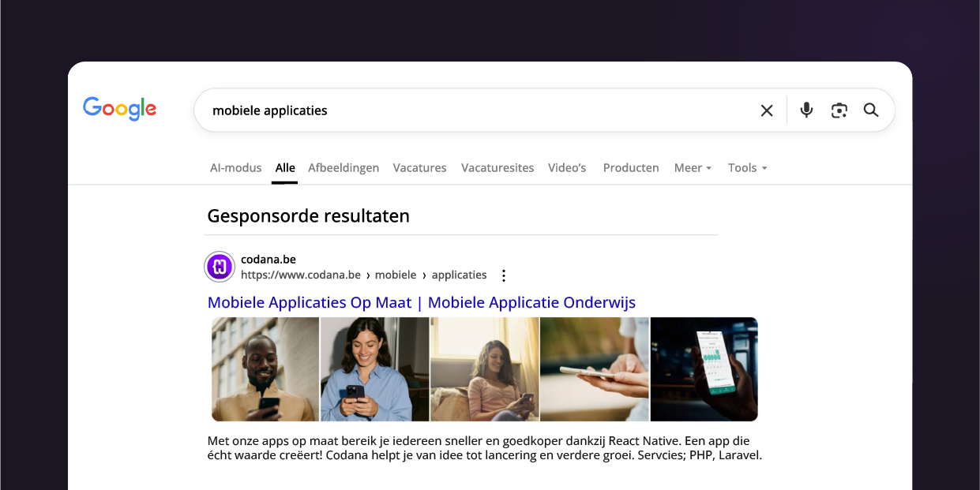Open the Vacatures results tab
The image size is (980, 490).
pyautogui.click(x=419, y=167)
